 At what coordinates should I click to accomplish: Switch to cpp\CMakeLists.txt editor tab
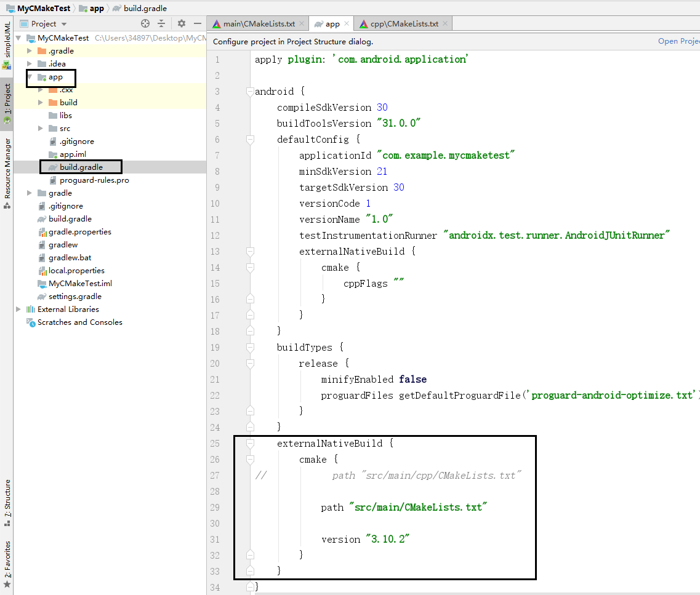(404, 24)
